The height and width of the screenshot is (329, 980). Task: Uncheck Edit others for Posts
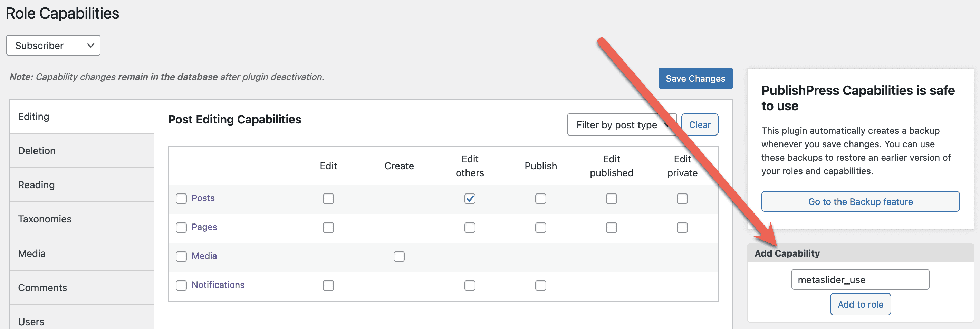tap(470, 199)
